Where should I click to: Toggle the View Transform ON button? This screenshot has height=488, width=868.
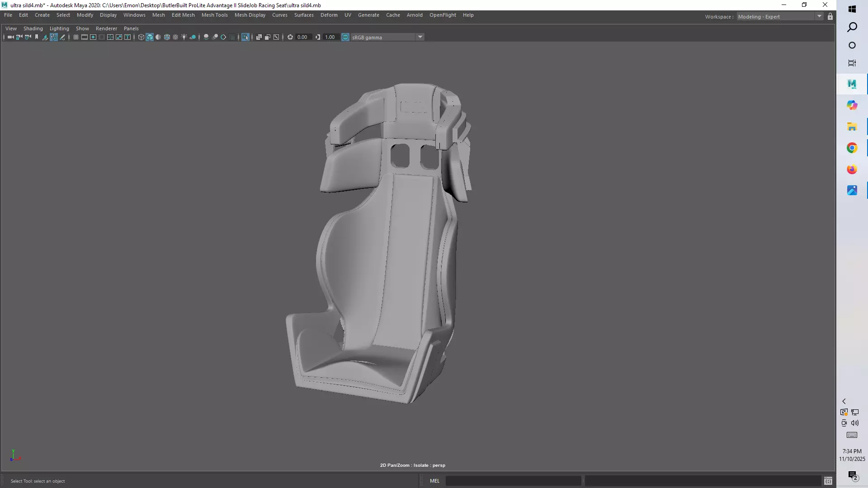click(x=345, y=37)
